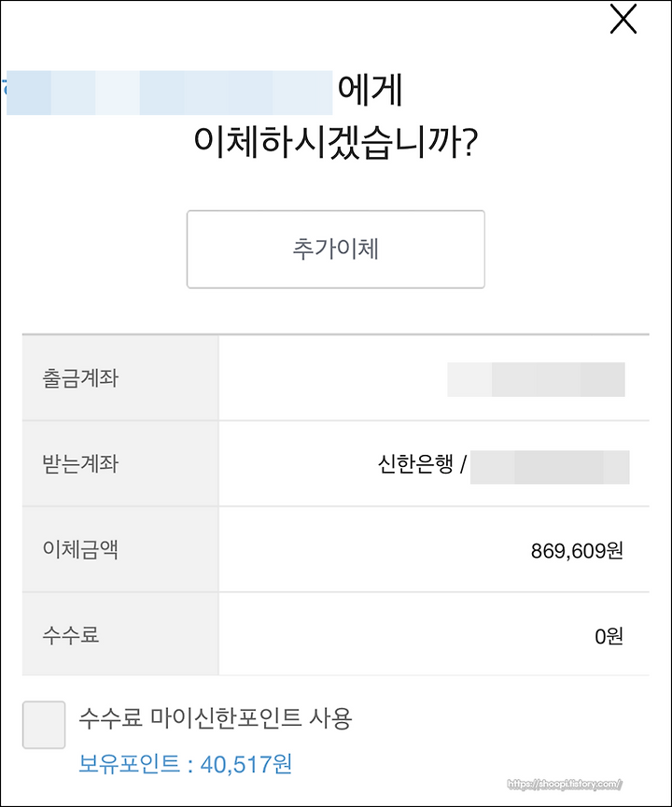This screenshot has height=807, width=672.
Task: Click the 신한은행 receiving bank text
Action: pyautogui.click(x=415, y=464)
